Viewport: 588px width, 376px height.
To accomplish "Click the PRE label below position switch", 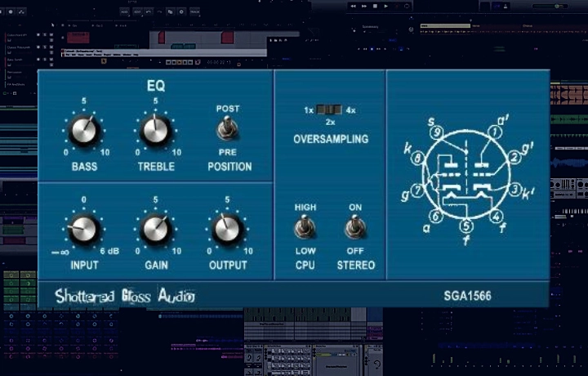I will pyautogui.click(x=228, y=152).
